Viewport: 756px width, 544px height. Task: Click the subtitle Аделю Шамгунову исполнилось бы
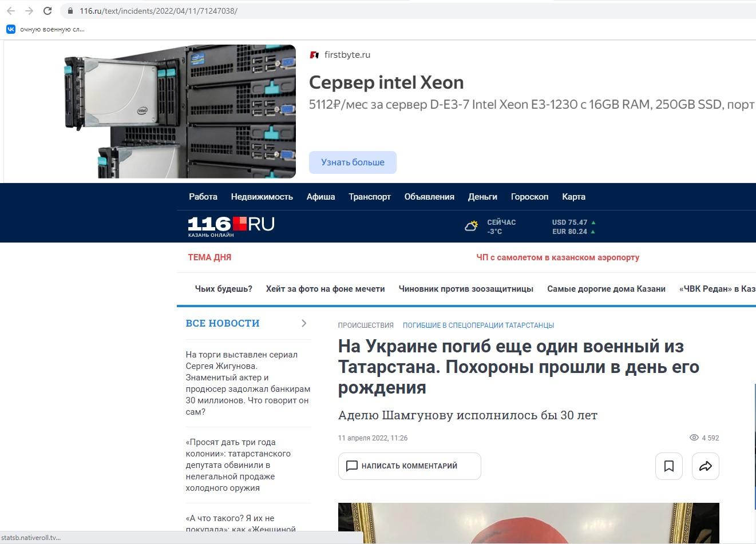pyautogui.click(x=468, y=415)
